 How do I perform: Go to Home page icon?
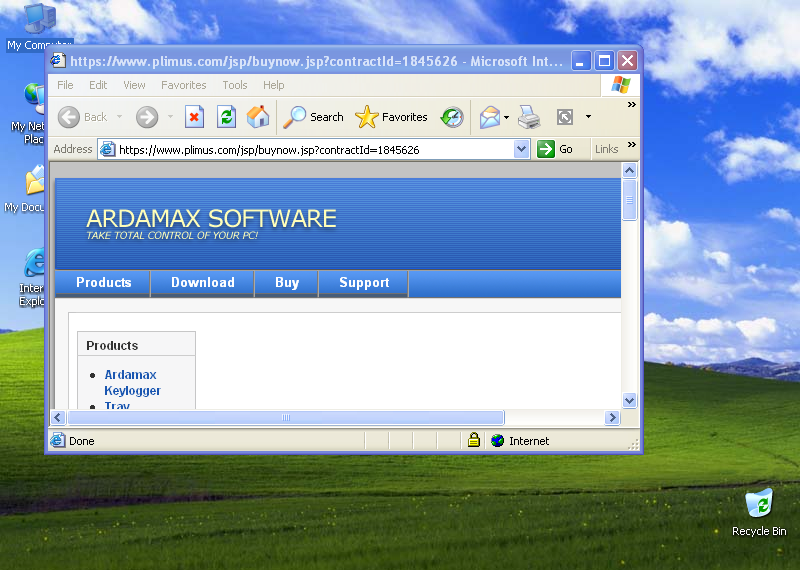point(258,117)
